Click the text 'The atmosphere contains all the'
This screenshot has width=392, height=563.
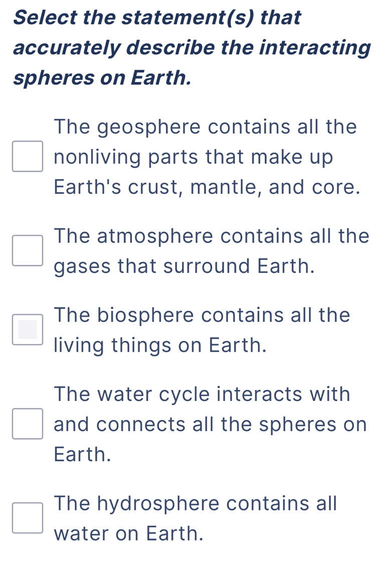213,235
